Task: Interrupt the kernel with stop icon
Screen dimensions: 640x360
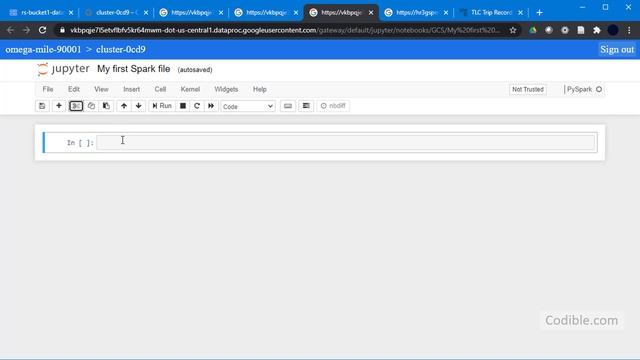Action: (183, 106)
